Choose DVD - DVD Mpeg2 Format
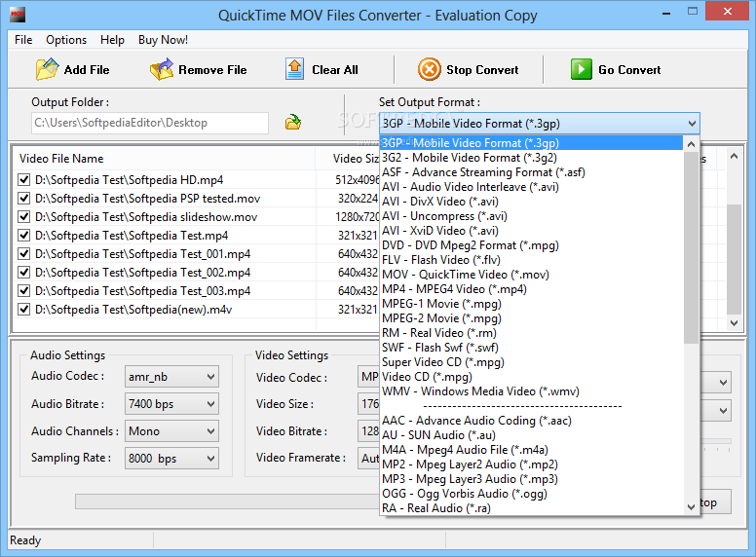 tap(532, 245)
